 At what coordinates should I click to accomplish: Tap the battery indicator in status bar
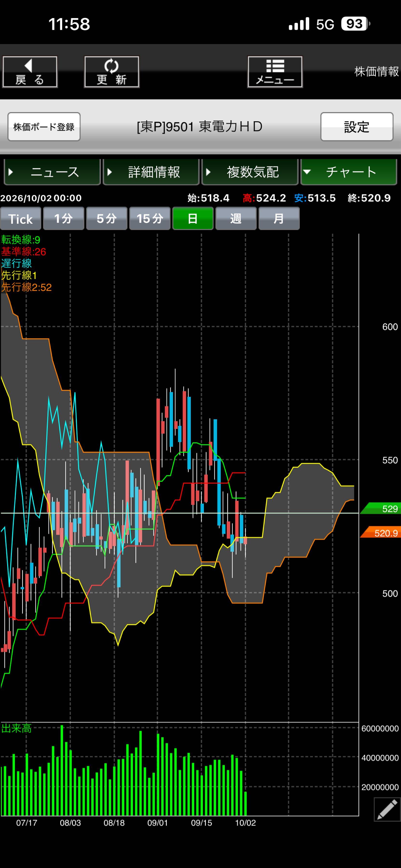coord(355,24)
